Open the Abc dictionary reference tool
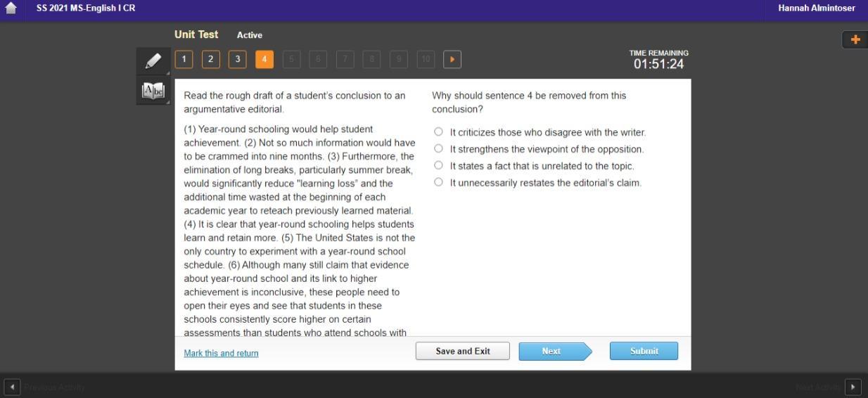The width and height of the screenshot is (868, 398). (x=153, y=91)
